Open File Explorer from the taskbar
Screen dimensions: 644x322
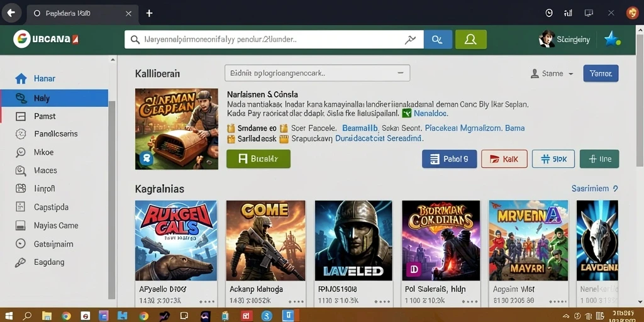(47, 316)
